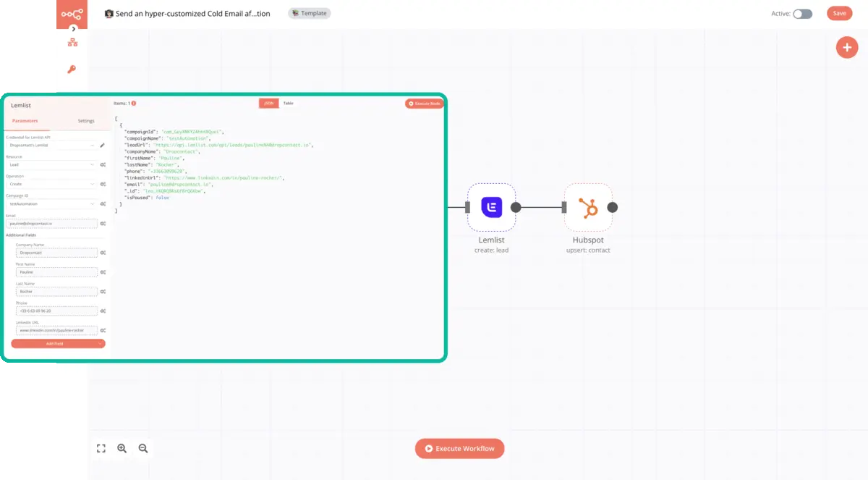Click the "campaignName" JSON line
The width and height of the screenshot is (868, 480).
tap(167, 138)
